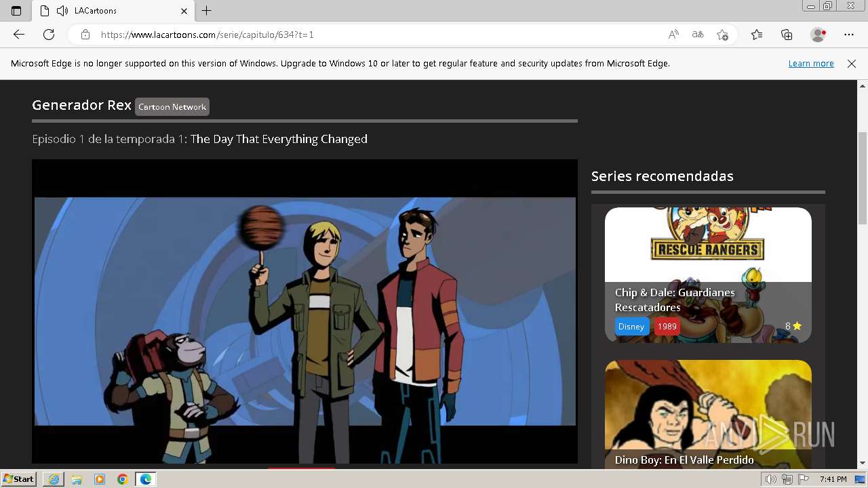
Task: Open Action Center flag icon
Action: [804, 479]
